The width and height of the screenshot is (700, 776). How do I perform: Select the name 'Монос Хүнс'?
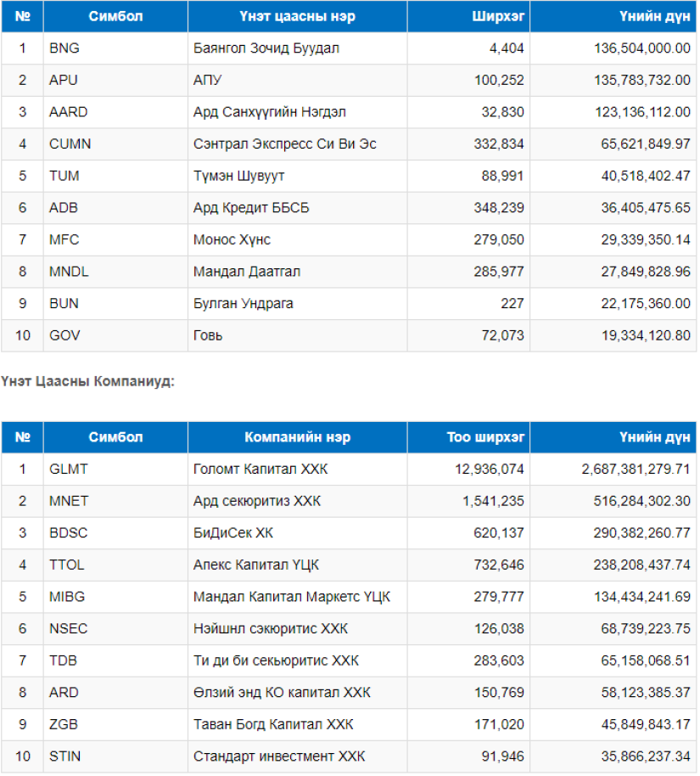point(232,239)
